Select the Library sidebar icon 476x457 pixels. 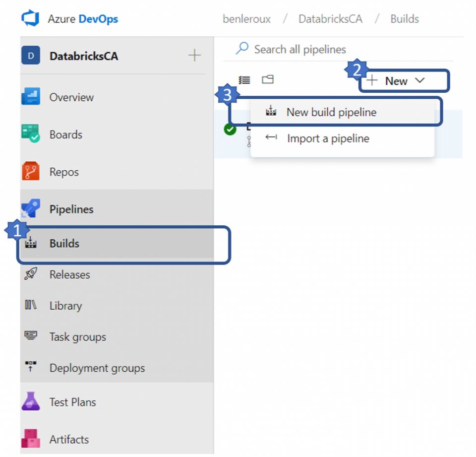click(x=32, y=306)
